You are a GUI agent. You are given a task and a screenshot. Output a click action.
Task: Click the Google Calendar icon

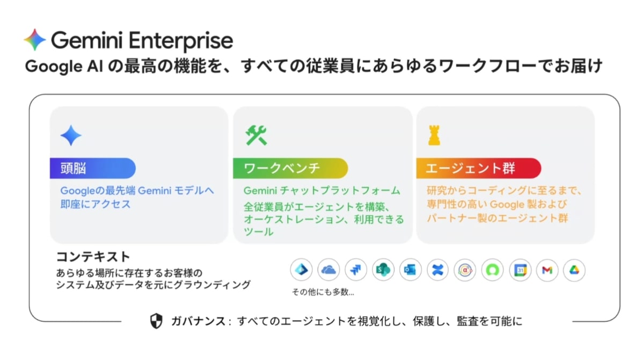(520, 270)
